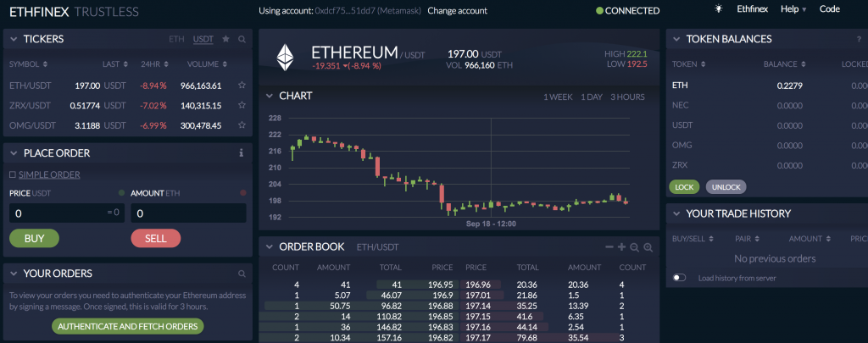This screenshot has height=343, width=868.
Task: Zoom in the order book depth bars
Action: click(x=648, y=248)
